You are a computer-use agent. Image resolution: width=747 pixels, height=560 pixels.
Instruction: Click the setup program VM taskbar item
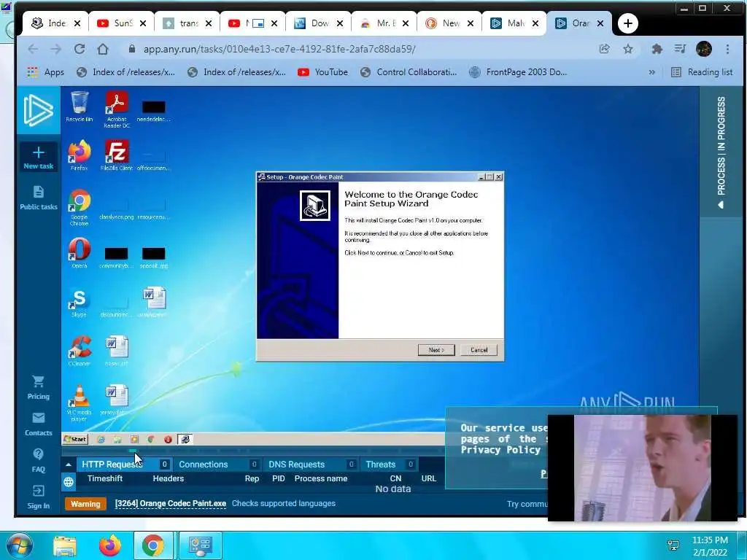coord(185,439)
